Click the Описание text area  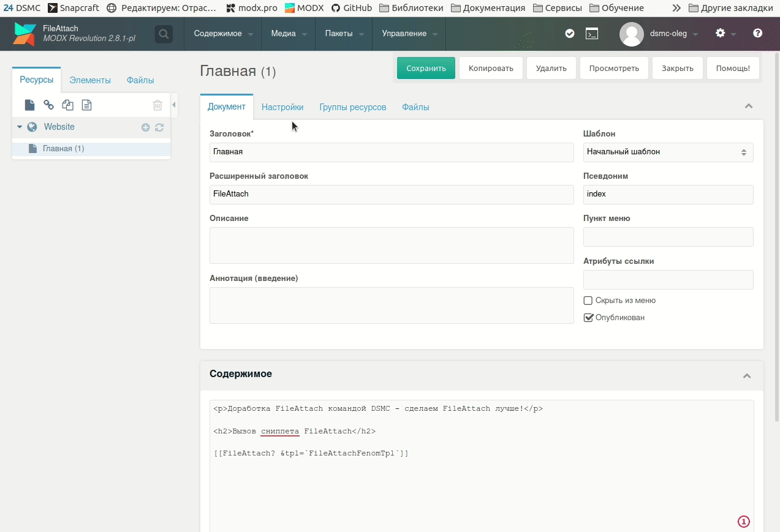pyautogui.click(x=392, y=245)
